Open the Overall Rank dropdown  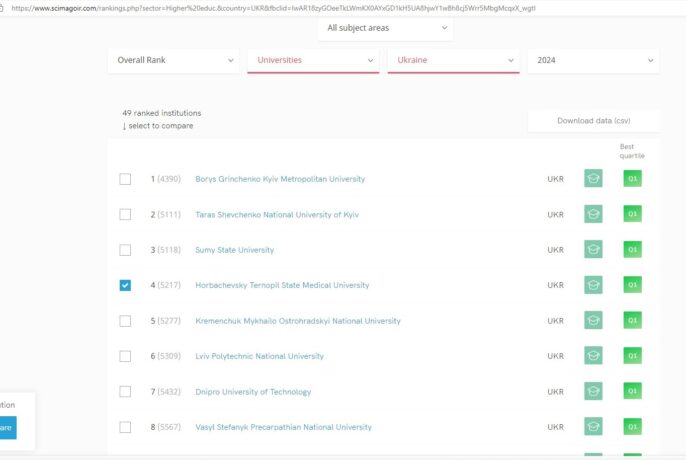coord(173,60)
